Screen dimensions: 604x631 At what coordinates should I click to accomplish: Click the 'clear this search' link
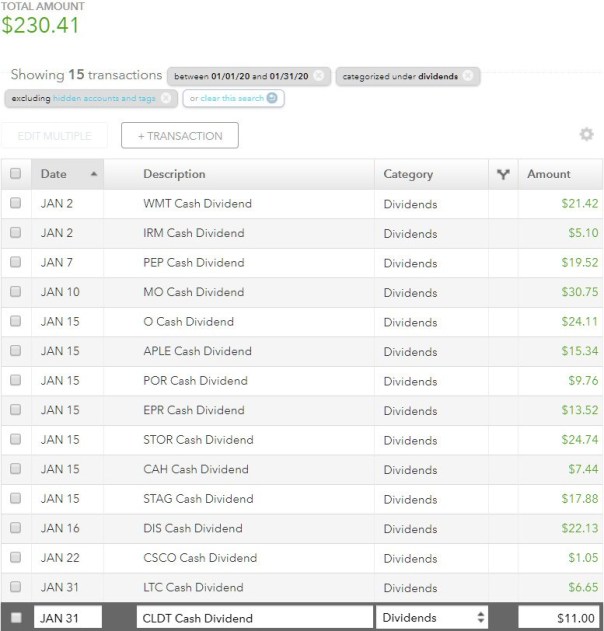click(228, 98)
